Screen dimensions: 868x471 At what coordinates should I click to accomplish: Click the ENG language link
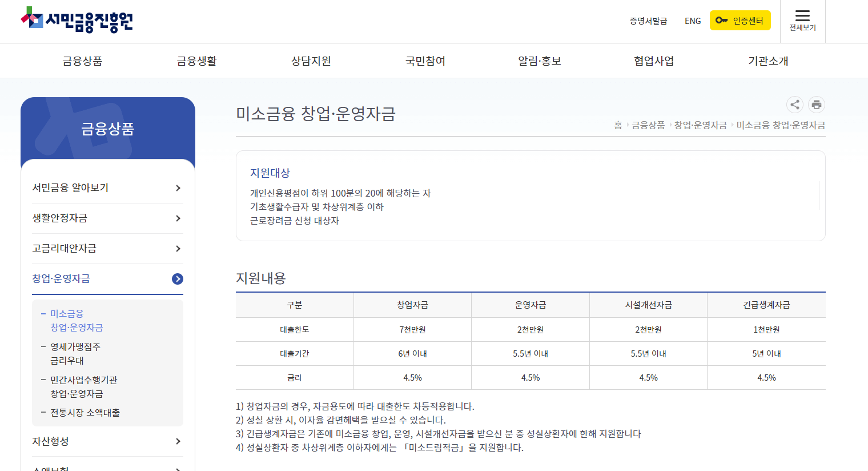693,21
